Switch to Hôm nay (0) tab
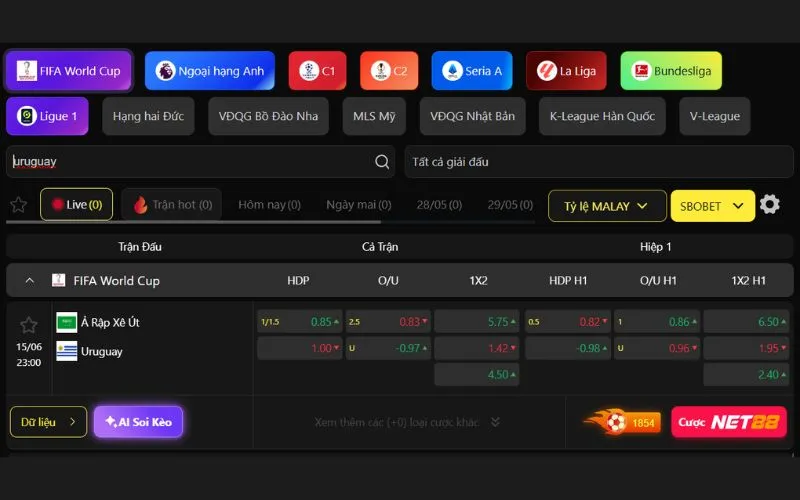 [269, 205]
